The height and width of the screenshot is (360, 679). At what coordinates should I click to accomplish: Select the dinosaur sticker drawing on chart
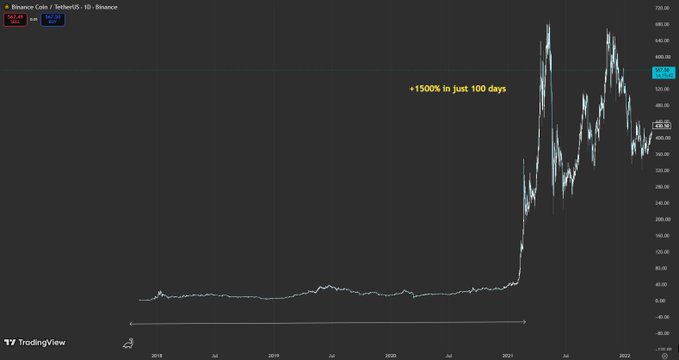(128, 344)
